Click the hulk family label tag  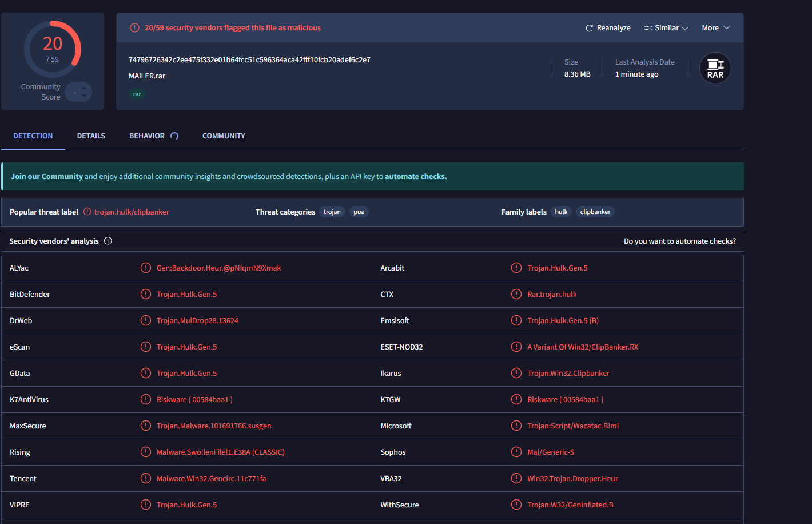(x=562, y=212)
